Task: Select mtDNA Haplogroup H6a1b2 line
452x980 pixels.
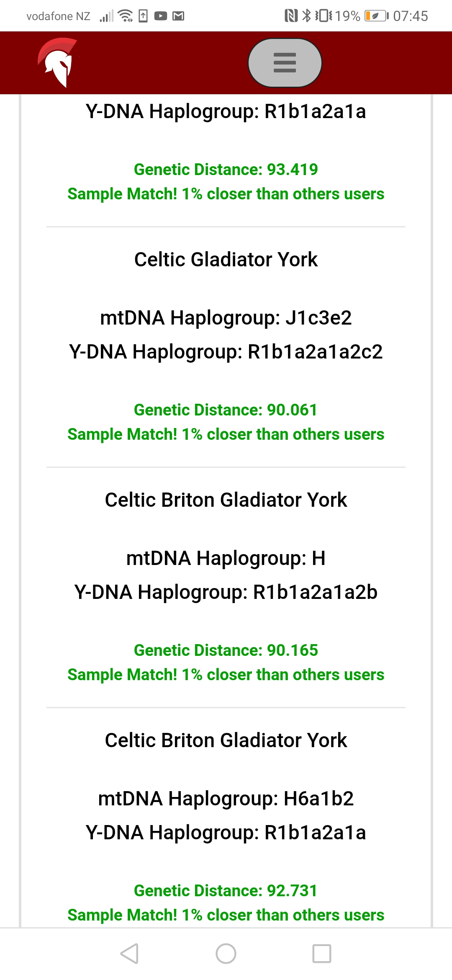Action: click(x=226, y=799)
